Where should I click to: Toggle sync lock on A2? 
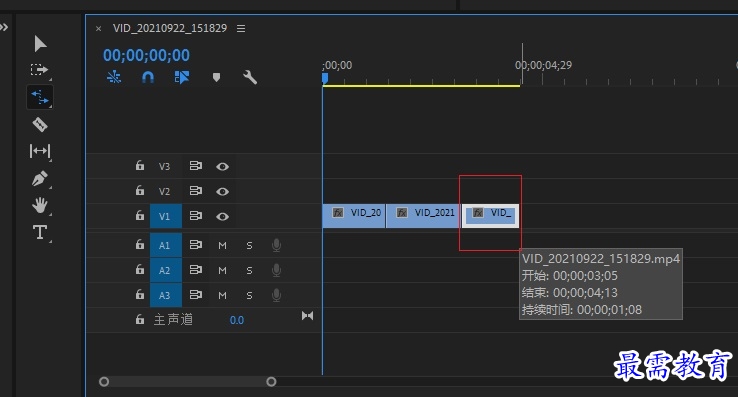coord(196,270)
